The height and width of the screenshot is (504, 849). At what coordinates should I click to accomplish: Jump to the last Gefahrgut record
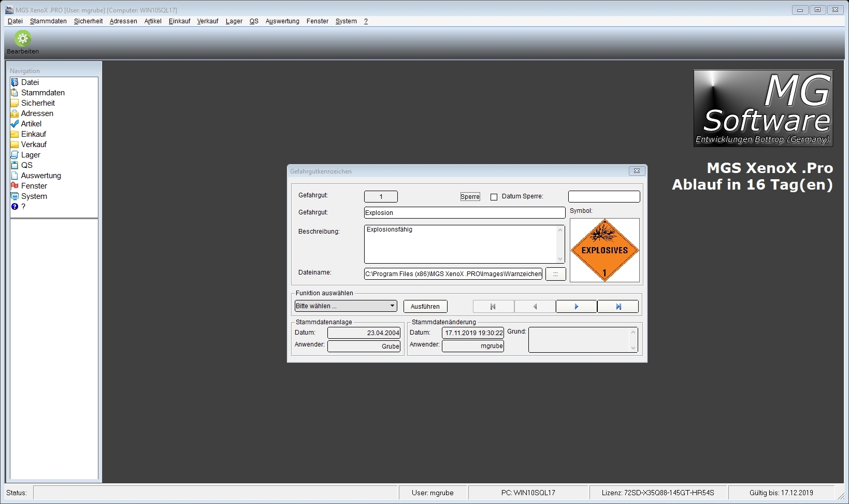point(618,307)
